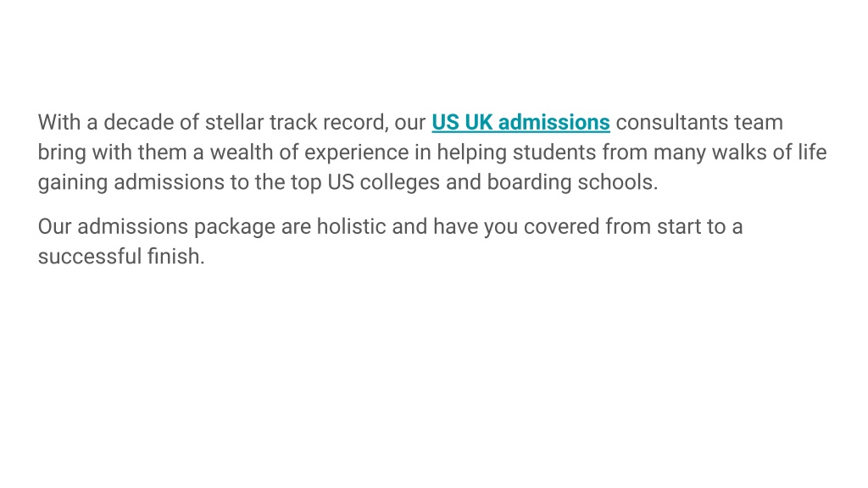The height and width of the screenshot is (488, 868).
Task: Open the US UK admissions link
Action: [x=521, y=122]
